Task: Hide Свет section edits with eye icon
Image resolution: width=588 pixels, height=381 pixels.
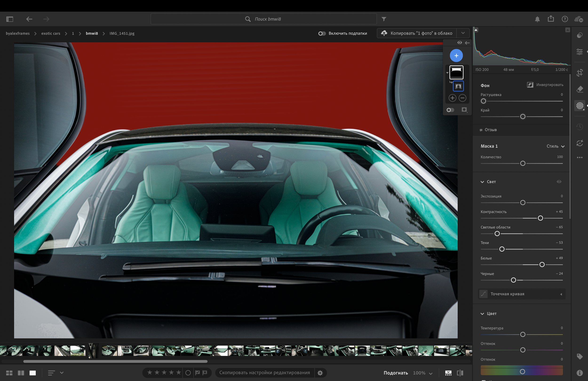Action: pyautogui.click(x=559, y=182)
